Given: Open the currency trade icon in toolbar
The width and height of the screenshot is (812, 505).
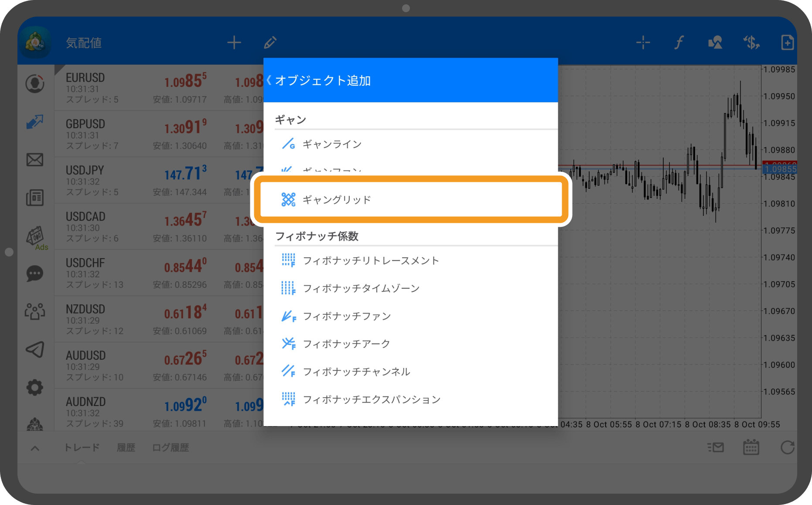Looking at the screenshot, I should tap(751, 43).
